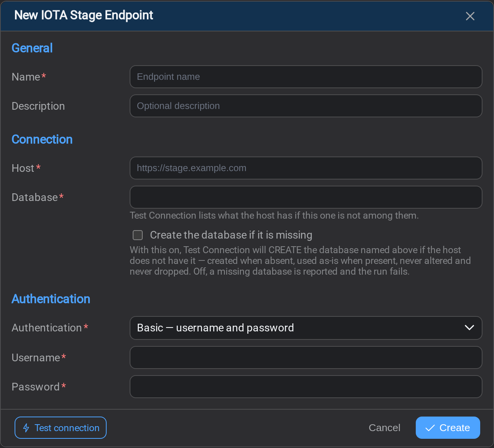Cancel the new endpoint dialog
The width and height of the screenshot is (494, 448).
pyautogui.click(x=384, y=428)
